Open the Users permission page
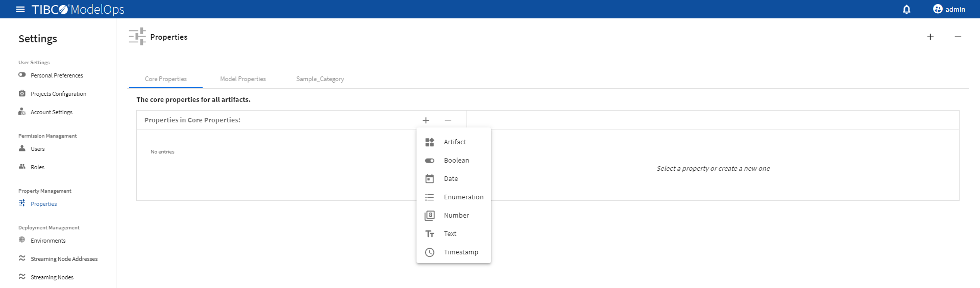The image size is (980, 288). pyautogui.click(x=37, y=149)
